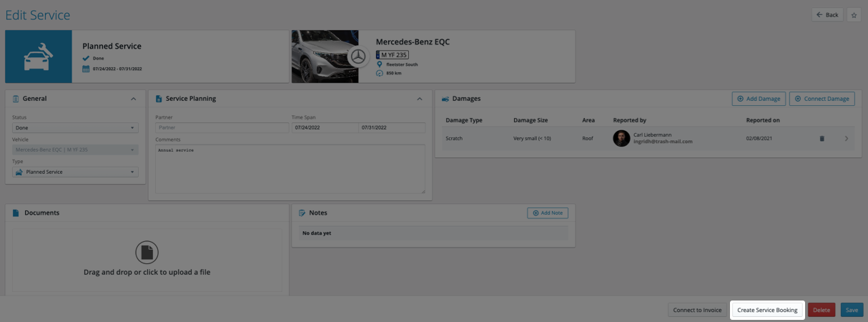Delete the Scratch damage via trash icon
868x322 pixels.
822,138
